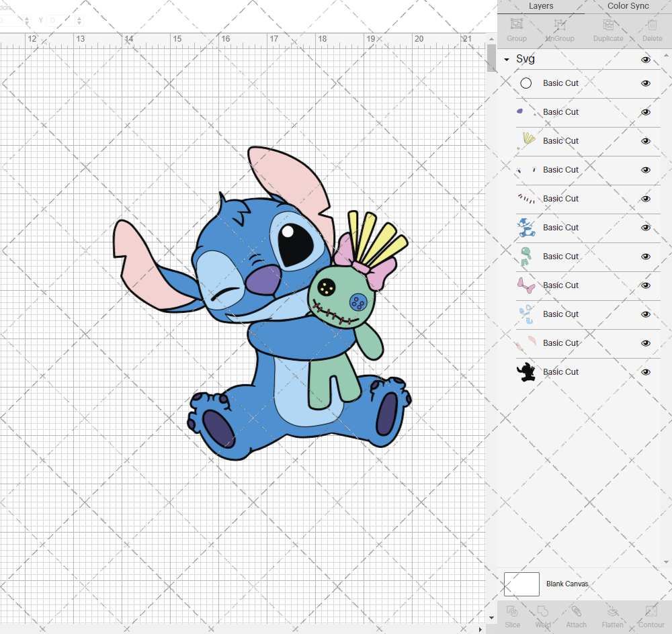This screenshot has height=634, width=672.
Task: Toggle visibility of the pink ears layer
Action: [x=645, y=343]
